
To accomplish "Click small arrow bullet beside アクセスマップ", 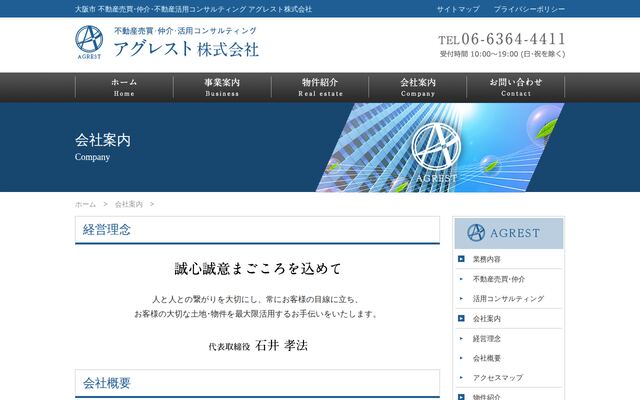I will [x=461, y=378].
